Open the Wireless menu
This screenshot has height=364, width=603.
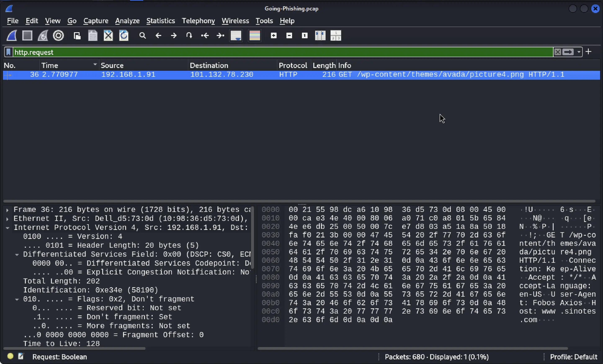(x=235, y=21)
